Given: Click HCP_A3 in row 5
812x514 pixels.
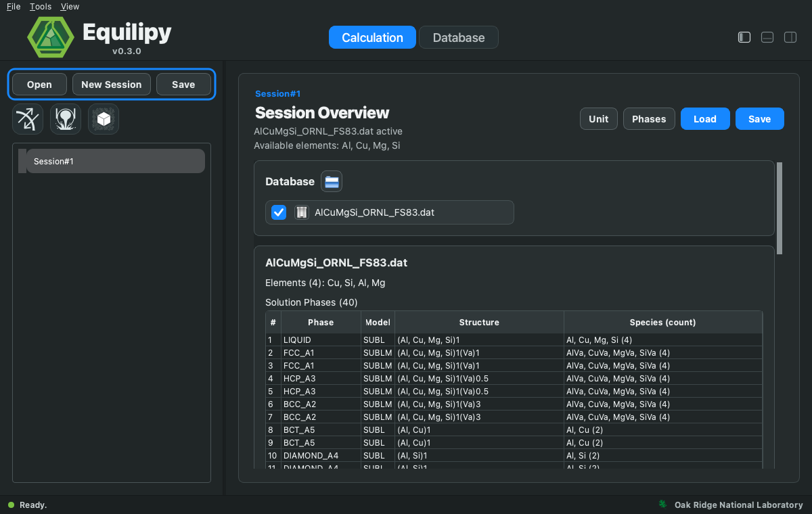Looking at the screenshot, I should [321, 391].
